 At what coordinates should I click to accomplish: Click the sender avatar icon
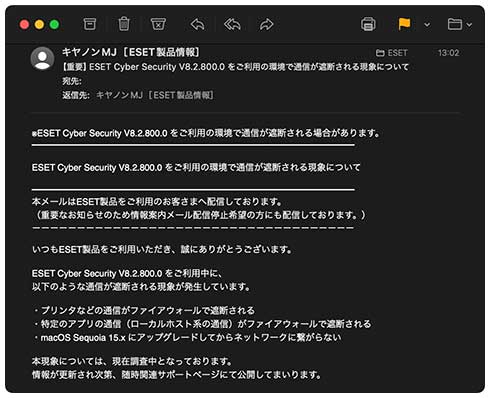click(42, 58)
